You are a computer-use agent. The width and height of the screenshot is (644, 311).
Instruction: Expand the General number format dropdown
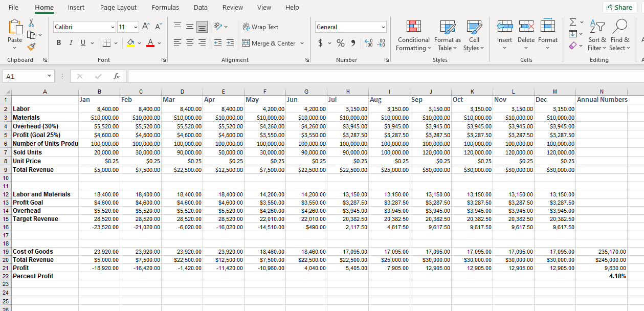tap(383, 27)
